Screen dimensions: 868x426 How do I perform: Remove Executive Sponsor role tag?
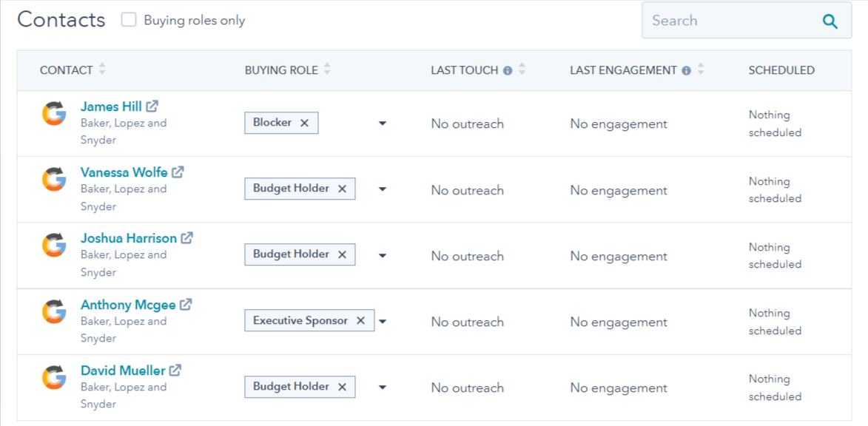pyautogui.click(x=360, y=320)
